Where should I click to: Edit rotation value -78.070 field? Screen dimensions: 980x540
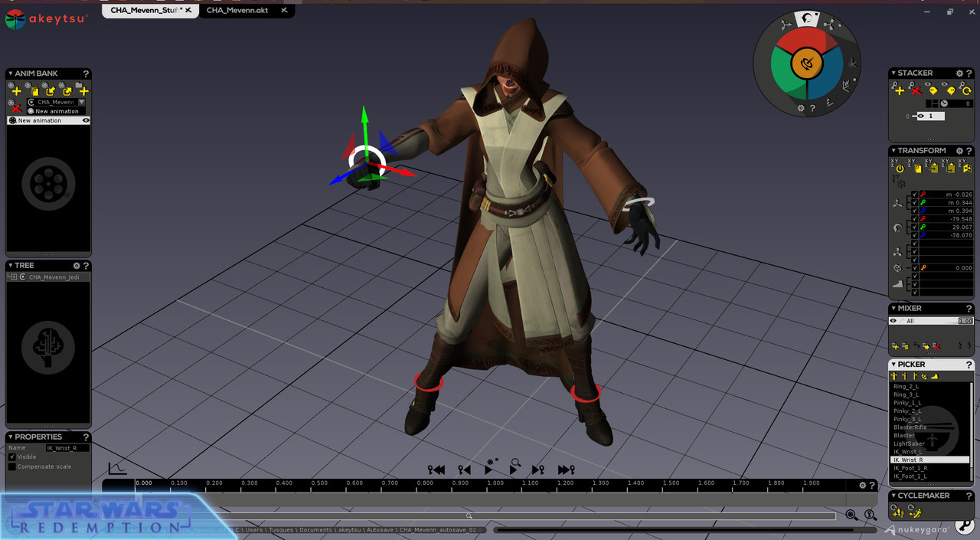[946, 235]
